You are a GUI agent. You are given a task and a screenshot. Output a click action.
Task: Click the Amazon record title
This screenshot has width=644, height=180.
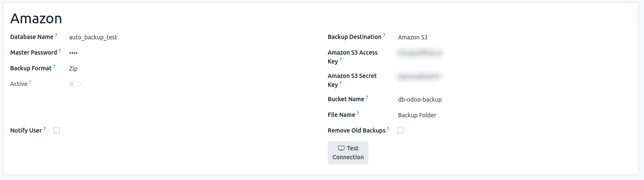[x=36, y=18]
